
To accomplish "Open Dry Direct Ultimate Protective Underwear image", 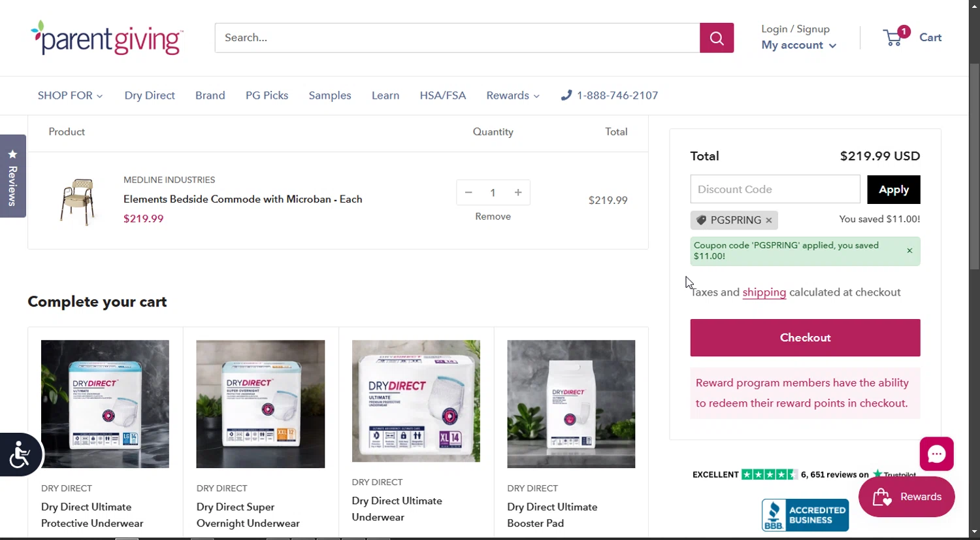I will click(105, 404).
